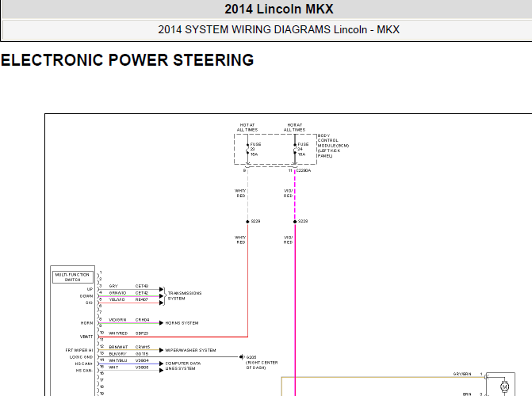Click the 'GRY' wire label at pin 3
Image resolution: width=532 pixels, height=396 pixels.
pos(113,286)
